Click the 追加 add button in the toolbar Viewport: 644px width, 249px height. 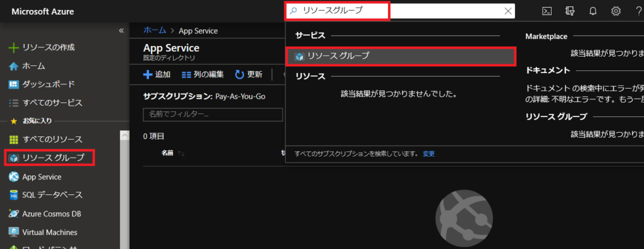[x=157, y=74]
